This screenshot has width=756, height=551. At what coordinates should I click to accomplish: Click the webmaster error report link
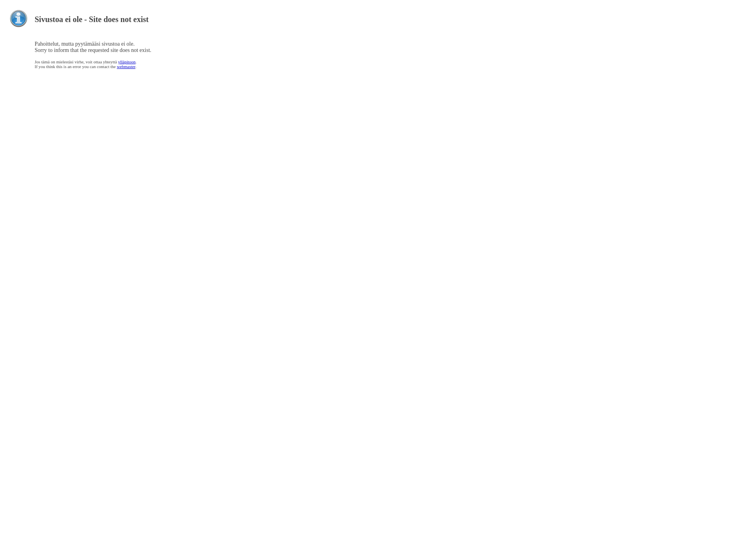coord(126,66)
